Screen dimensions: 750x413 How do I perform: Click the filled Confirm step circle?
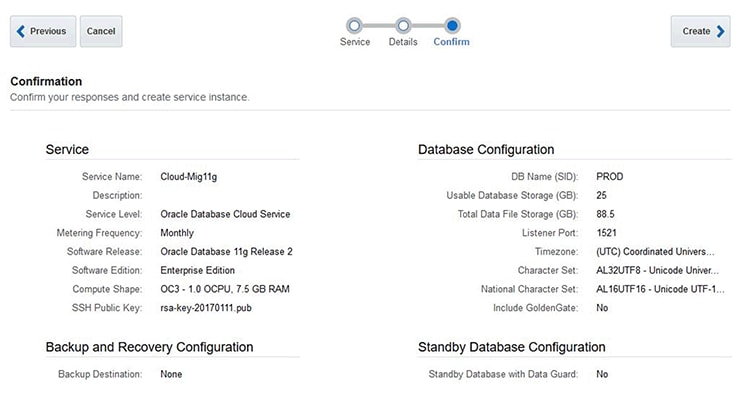(x=452, y=25)
